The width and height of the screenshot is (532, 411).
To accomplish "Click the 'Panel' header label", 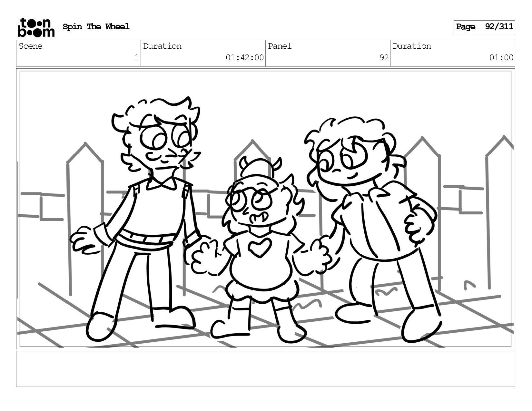I will pyautogui.click(x=280, y=46).
